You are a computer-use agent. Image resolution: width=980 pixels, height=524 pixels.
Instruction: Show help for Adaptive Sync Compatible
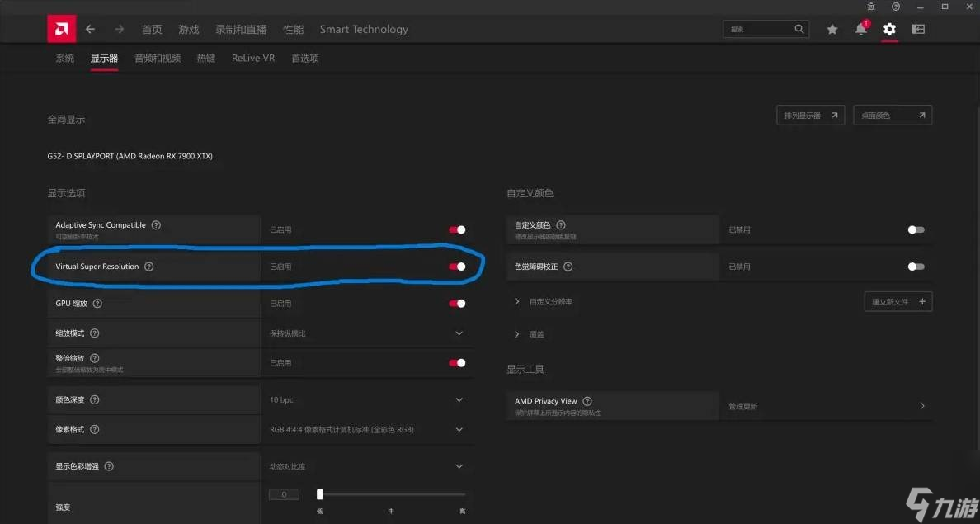[x=156, y=225]
